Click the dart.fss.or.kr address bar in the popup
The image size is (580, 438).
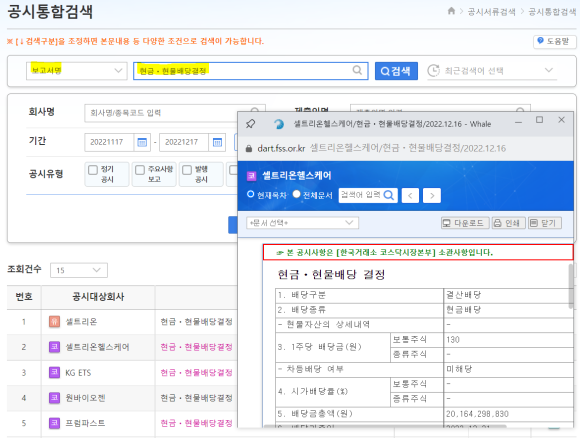pos(381,148)
